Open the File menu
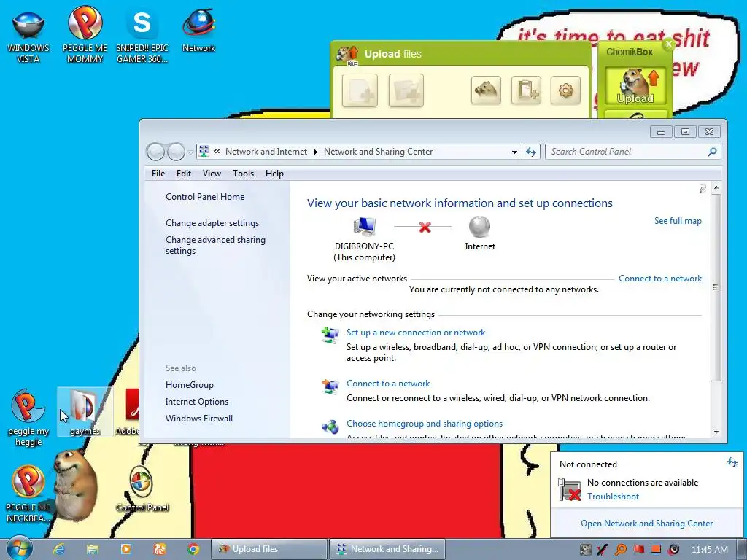 (158, 174)
